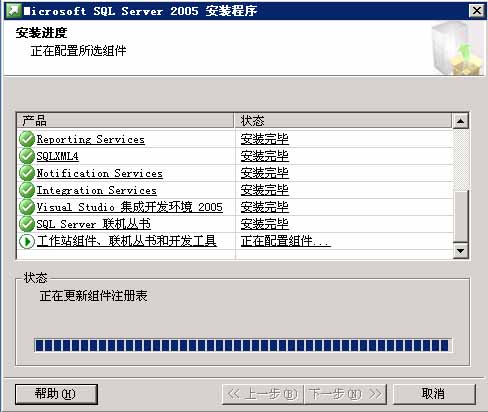Open the Notification Services product link
488x412 pixels.
coord(99,173)
